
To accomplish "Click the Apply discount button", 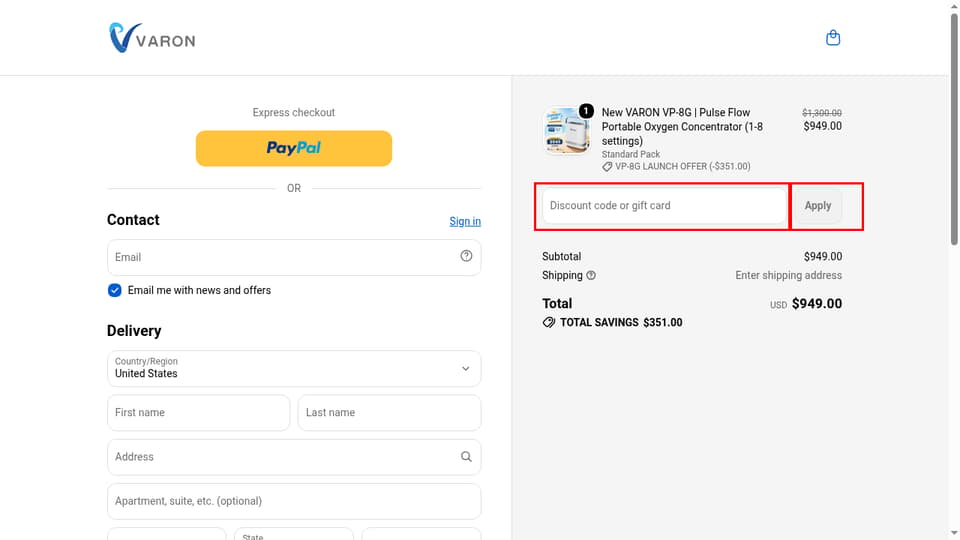I will pyautogui.click(x=817, y=206).
